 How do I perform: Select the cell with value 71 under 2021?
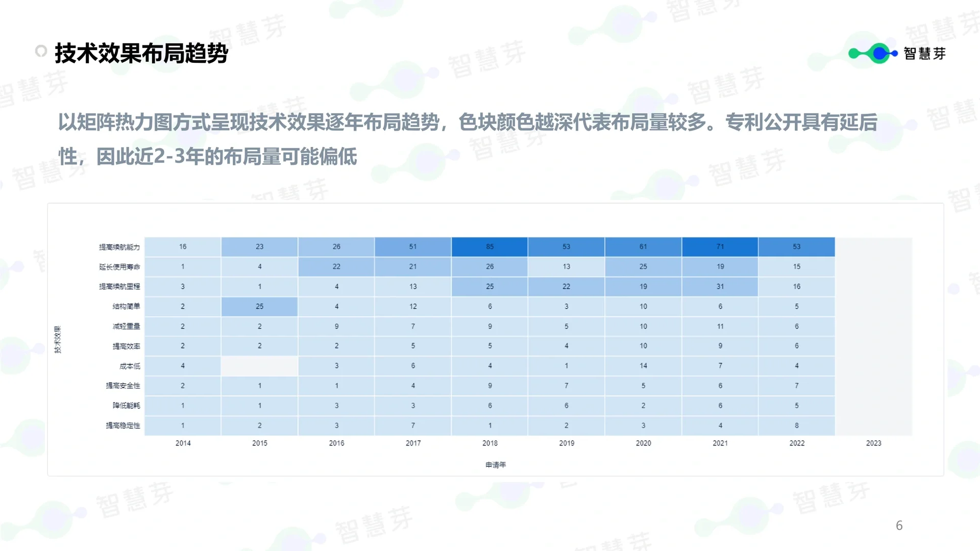pos(720,246)
